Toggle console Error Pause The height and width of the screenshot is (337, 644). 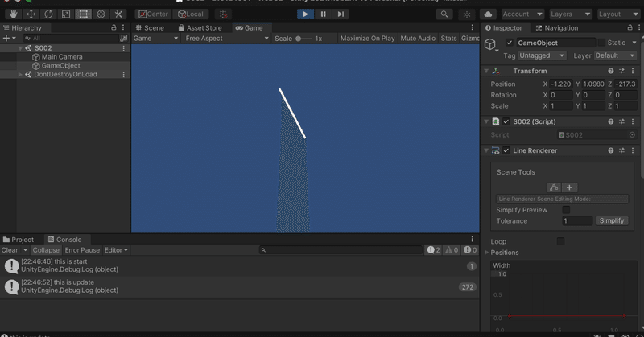click(82, 250)
